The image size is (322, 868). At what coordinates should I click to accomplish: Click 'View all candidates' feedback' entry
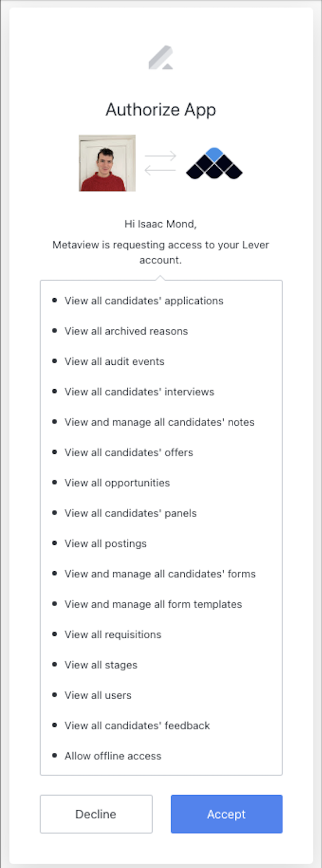[137, 725]
